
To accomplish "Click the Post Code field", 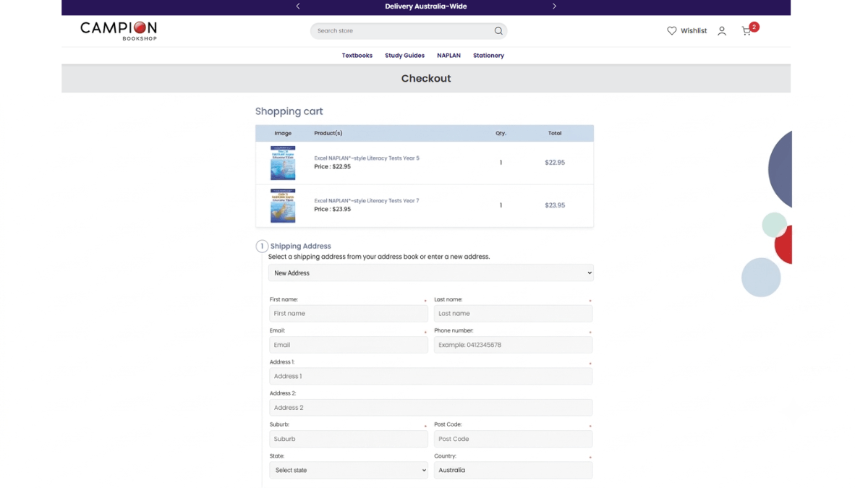I will click(x=513, y=439).
